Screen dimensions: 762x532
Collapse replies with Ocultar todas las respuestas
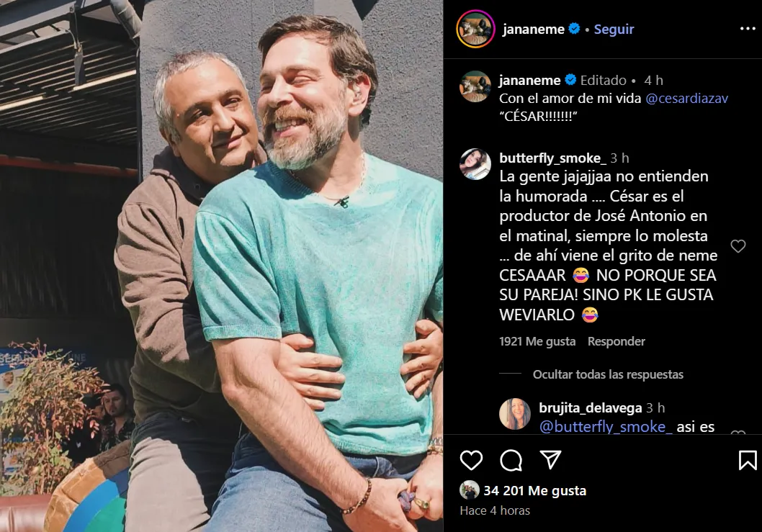point(608,374)
